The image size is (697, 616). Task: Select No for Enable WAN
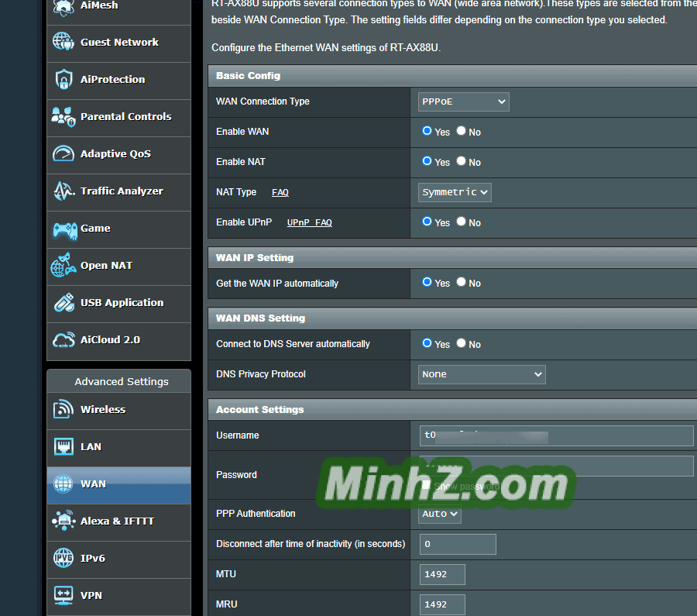(461, 131)
